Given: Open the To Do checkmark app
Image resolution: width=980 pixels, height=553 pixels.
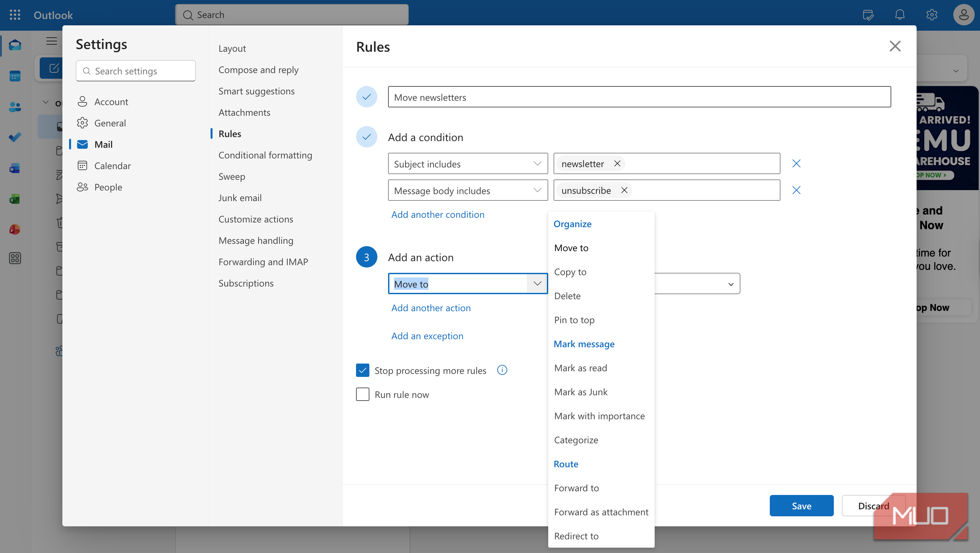Looking at the screenshot, I should click(x=15, y=137).
